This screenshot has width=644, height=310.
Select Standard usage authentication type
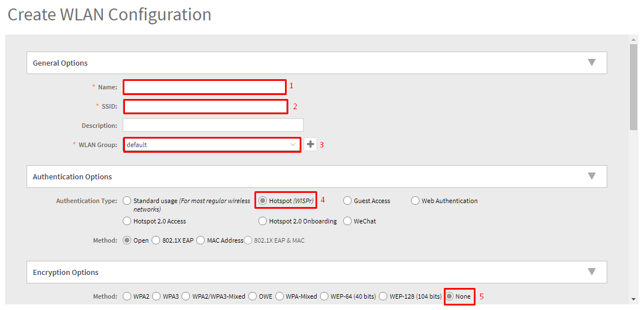pos(127,201)
